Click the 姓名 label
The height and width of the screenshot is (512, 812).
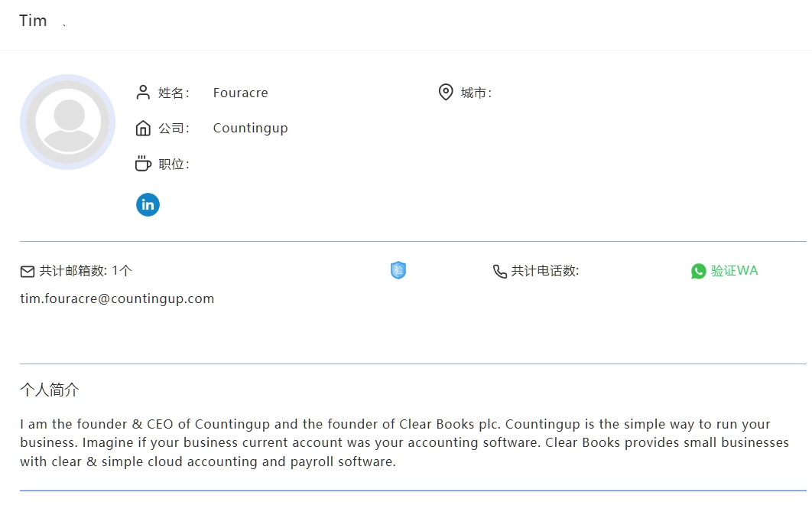tap(174, 93)
